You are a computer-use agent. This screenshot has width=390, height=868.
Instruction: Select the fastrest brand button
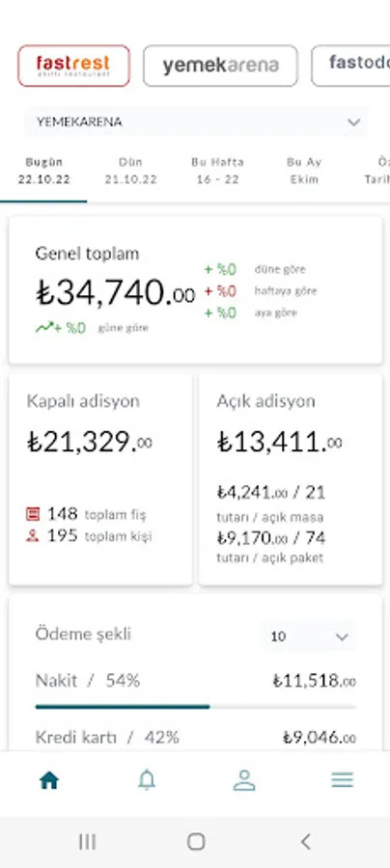click(73, 66)
